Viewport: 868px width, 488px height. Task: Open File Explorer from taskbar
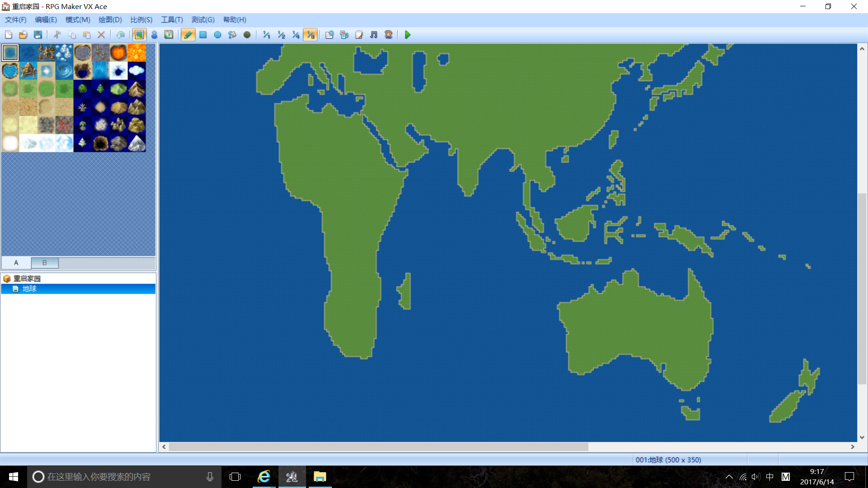(x=320, y=477)
